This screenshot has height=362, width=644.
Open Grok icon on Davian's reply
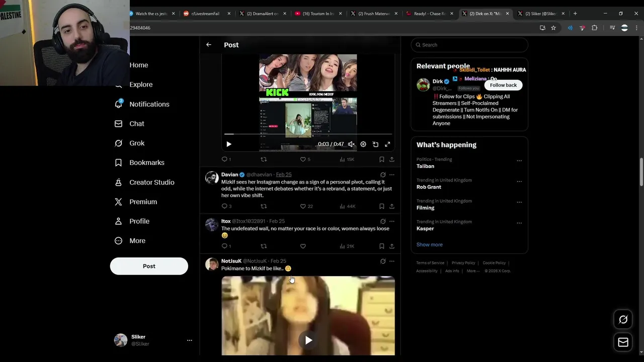[383, 175]
